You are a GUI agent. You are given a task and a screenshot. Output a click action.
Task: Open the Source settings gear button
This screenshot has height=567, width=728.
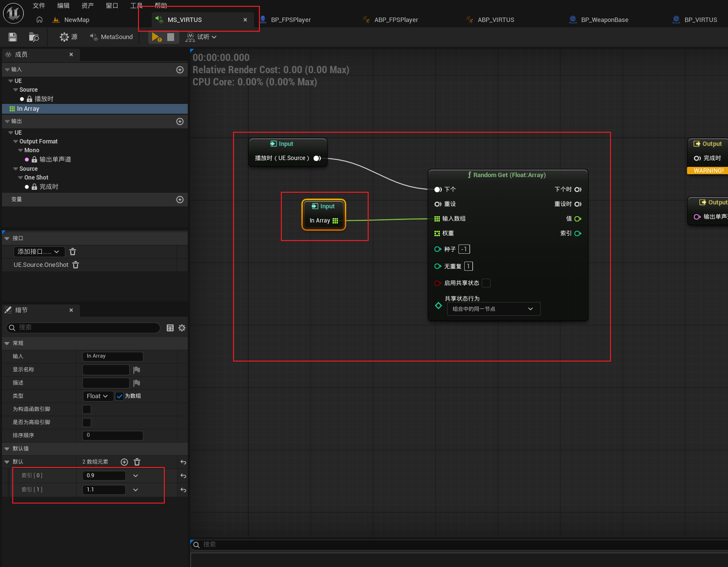pyautogui.click(x=68, y=37)
